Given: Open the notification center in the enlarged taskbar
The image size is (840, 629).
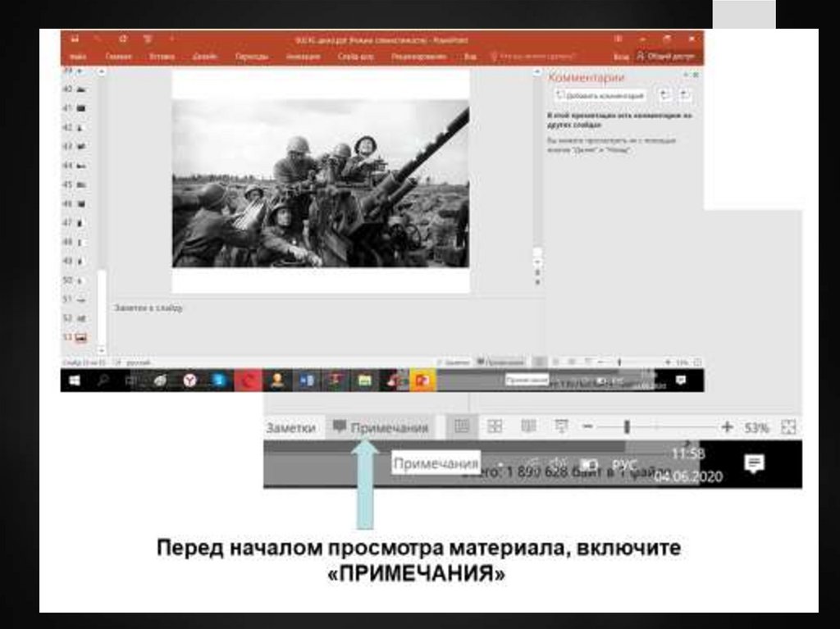Looking at the screenshot, I should click(x=754, y=464).
